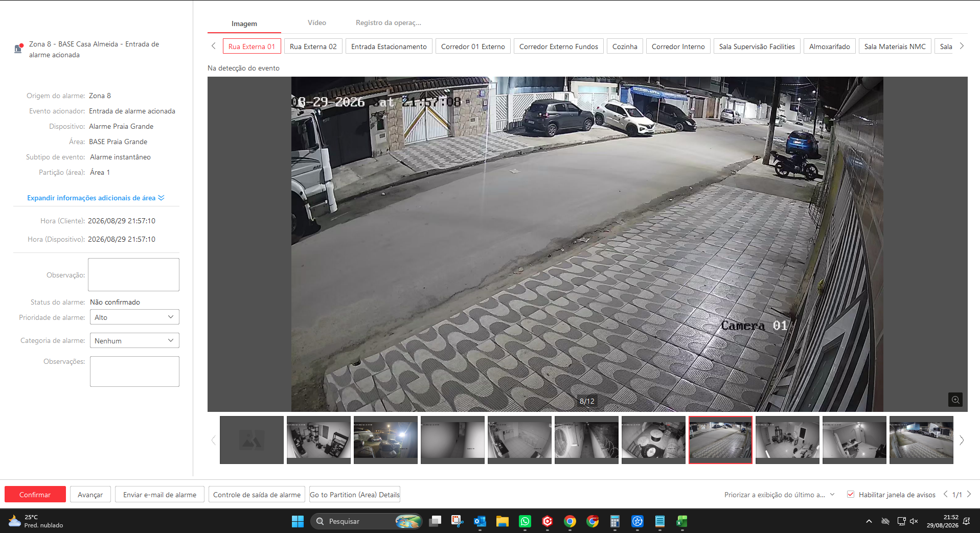The width and height of the screenshot is (980, 533).
Task: Switch to the Vídeo tab
Action: tap(317, 23)
